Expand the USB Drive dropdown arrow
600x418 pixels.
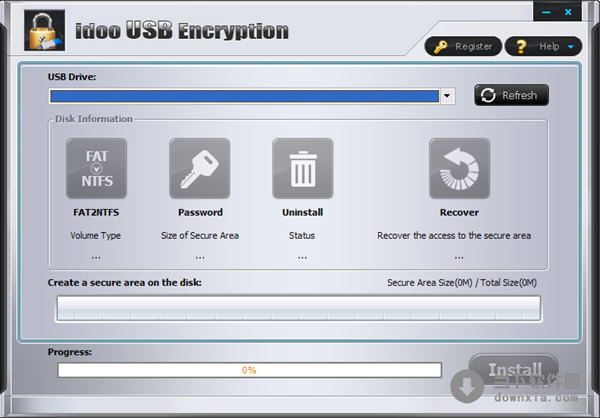coord(447,96)
